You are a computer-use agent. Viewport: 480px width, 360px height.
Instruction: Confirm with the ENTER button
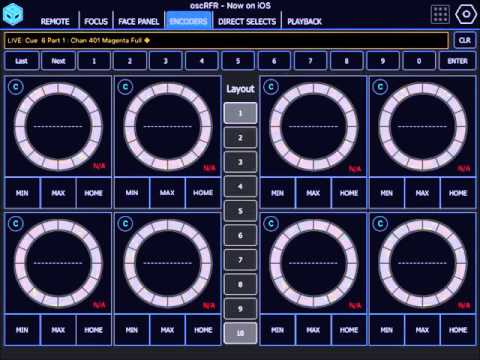click(457, 61)
